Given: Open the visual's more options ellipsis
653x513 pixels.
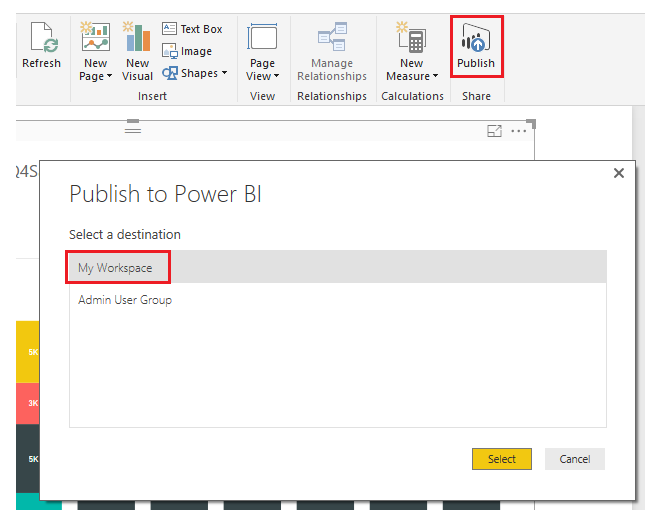Looking at the screenshot, I should click(x=518, y=131).
